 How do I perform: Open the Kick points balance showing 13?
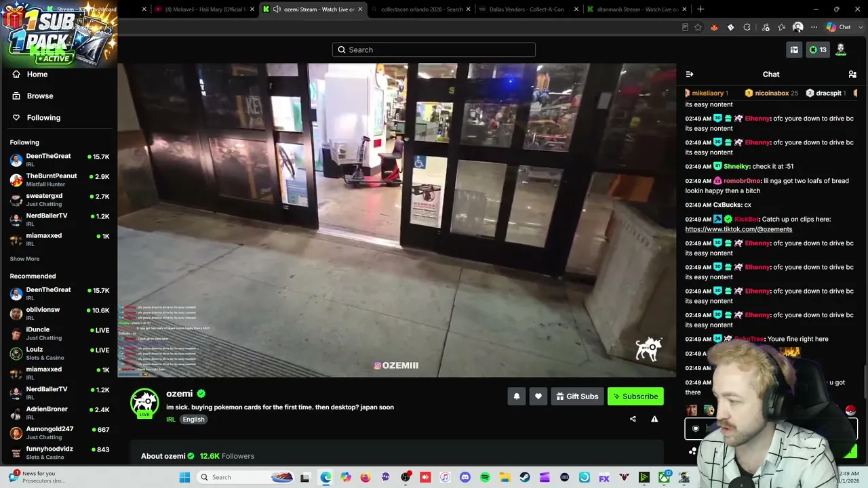(818, 49)
